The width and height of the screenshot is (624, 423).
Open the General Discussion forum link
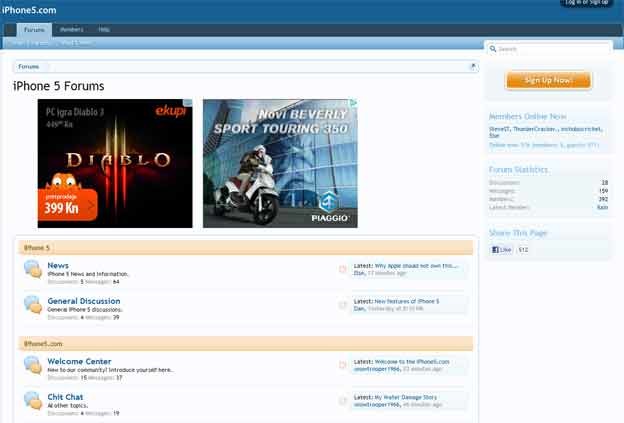click(x=84, y=301)
